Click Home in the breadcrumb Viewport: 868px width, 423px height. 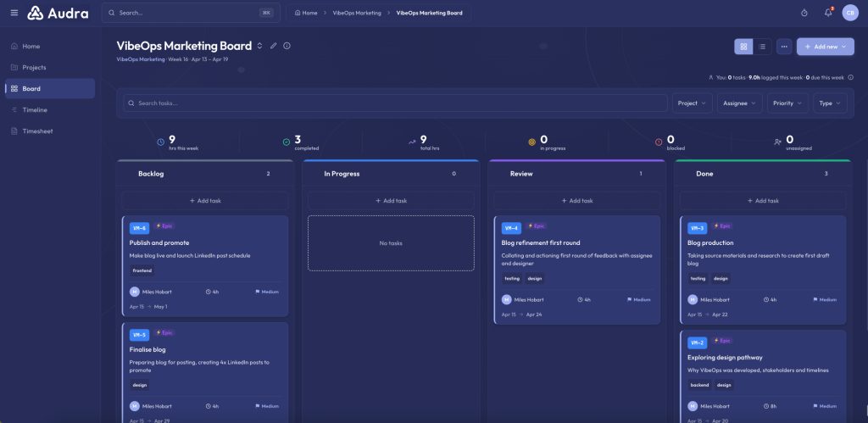click(x=306, y=13)
